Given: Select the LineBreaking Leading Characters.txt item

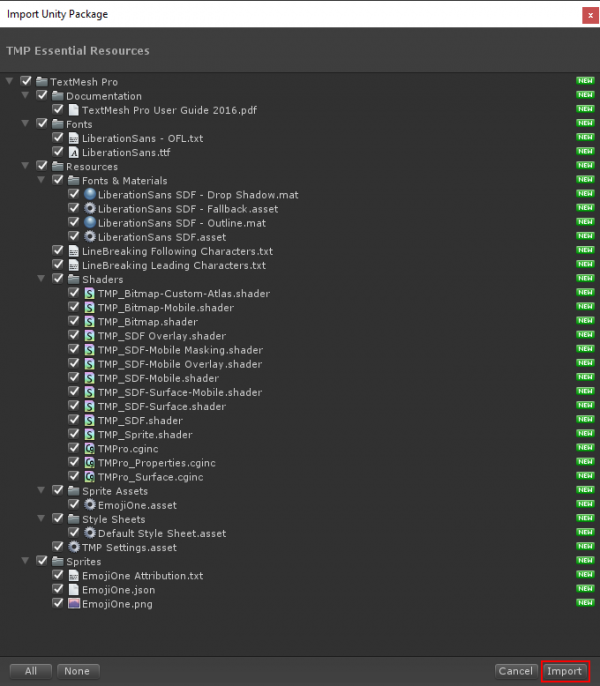Looking at the screenshot, I should coord(173,266).
